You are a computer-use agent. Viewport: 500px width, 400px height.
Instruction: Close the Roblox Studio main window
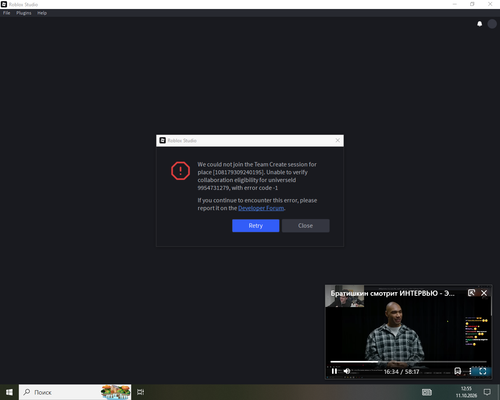coord(490,4)
